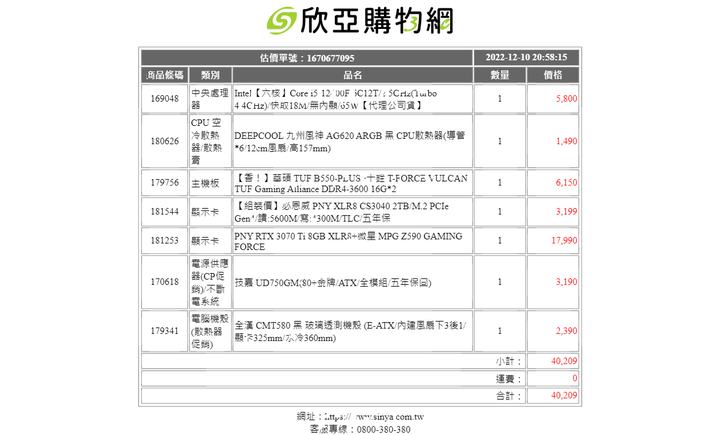Click the CPU 空冷散熱器 category cell
Image resolution: width=720 pixels, height=435 pixels.
coord(210,141)
